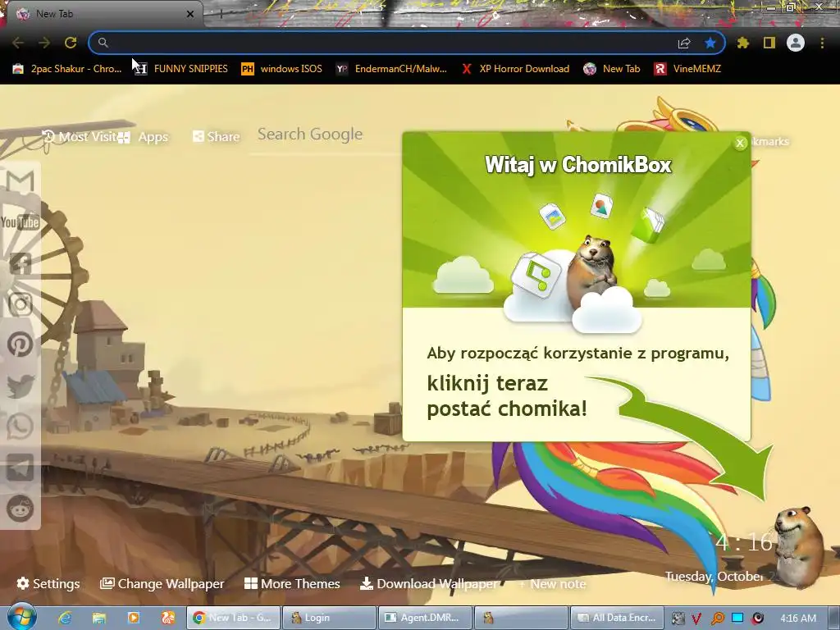This screenshot has width=840, height=630.
Task: Click the Search Google field
Action: pos(325,135)
